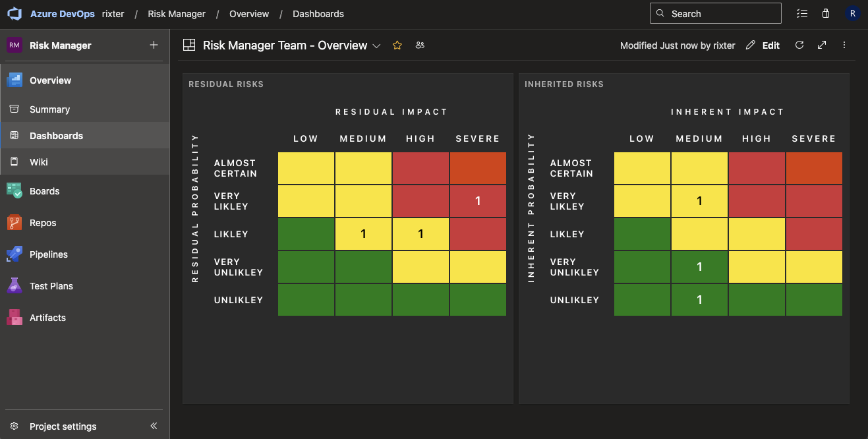Open the Azure DevOps home logo
The height and width of the screenshot is (439, 868).
[14, 13]
